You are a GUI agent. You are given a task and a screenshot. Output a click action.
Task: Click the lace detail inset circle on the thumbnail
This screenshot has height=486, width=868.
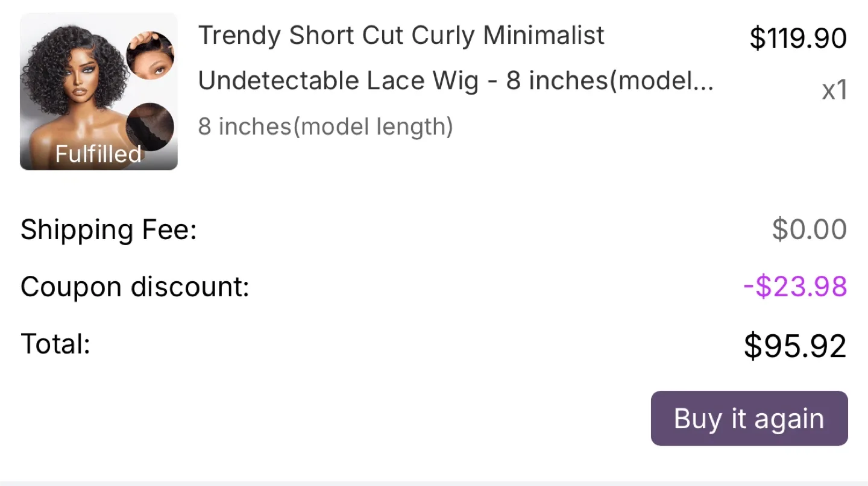[152, 54]
